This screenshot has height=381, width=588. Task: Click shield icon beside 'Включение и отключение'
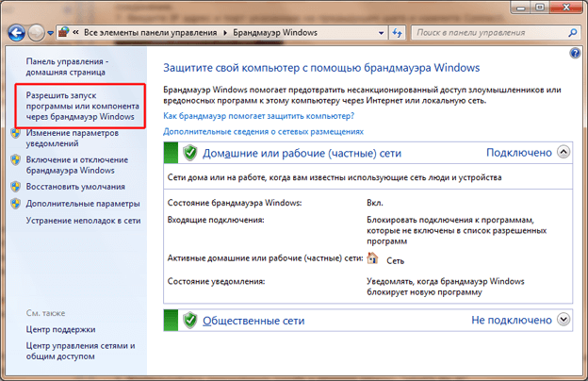(x=16, y=160)
